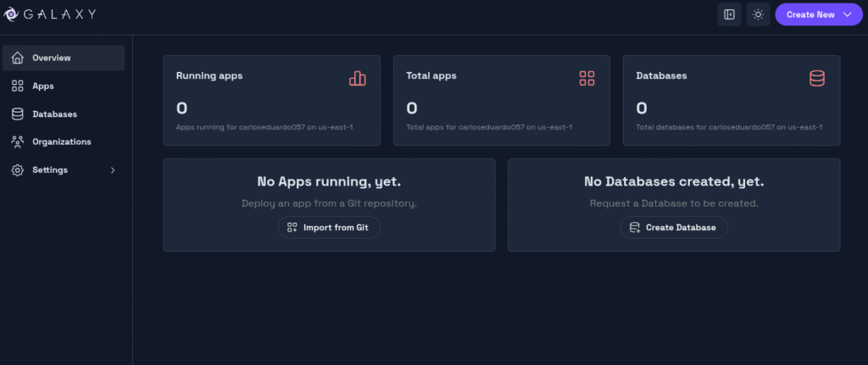868x365 pixels.
Task: Toggle the sidebar collapse icon
Action: pyautogui.click(x=729, y=14)
